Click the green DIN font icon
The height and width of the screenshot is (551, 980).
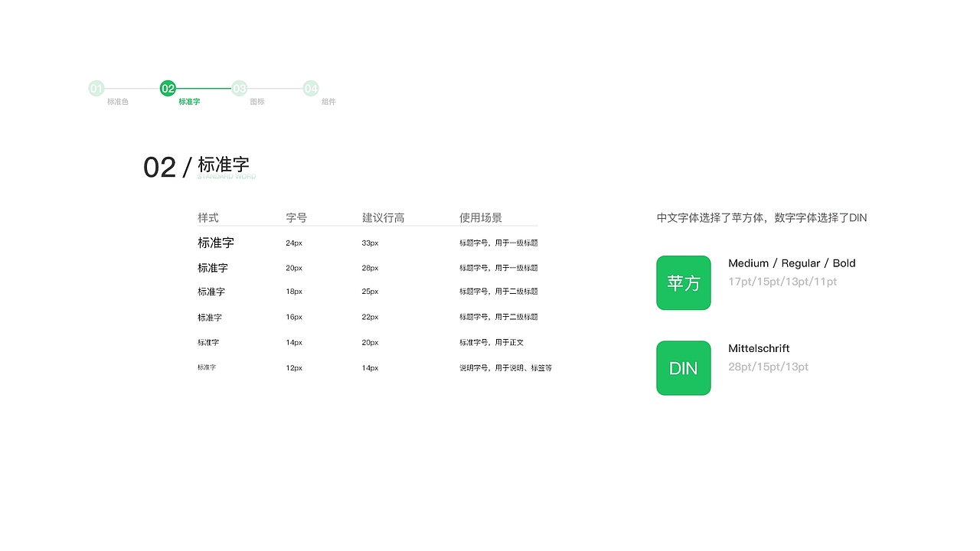tap(683, 368)
